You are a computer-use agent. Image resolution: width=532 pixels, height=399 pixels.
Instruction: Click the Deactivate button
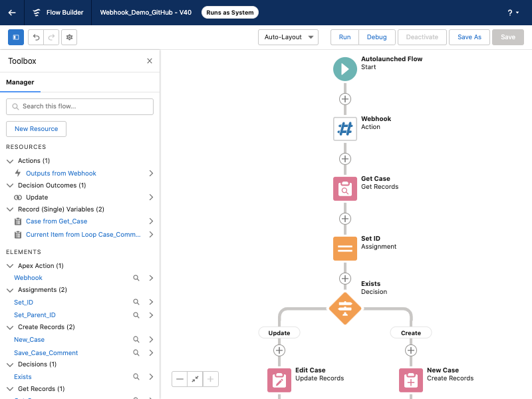(422, 37)
